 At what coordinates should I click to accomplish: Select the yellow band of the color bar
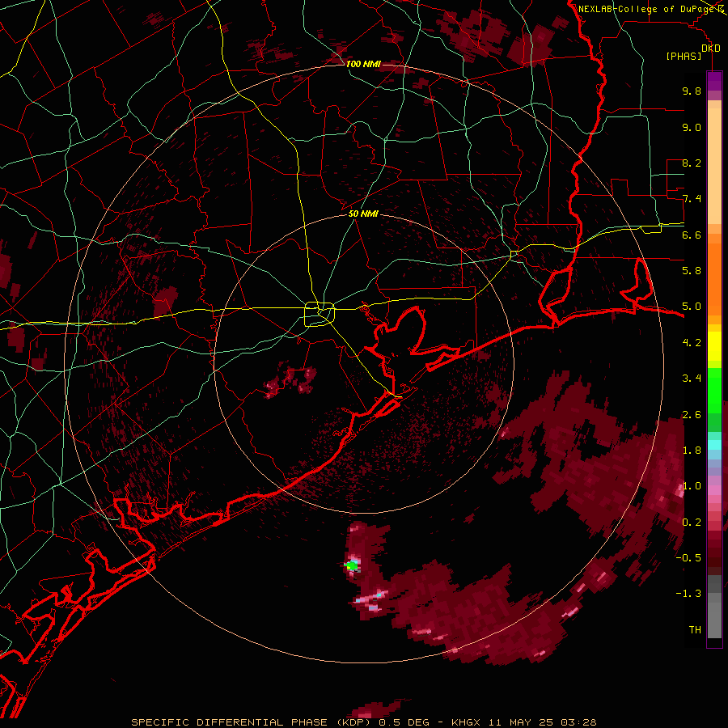click(x=714, y=346)
